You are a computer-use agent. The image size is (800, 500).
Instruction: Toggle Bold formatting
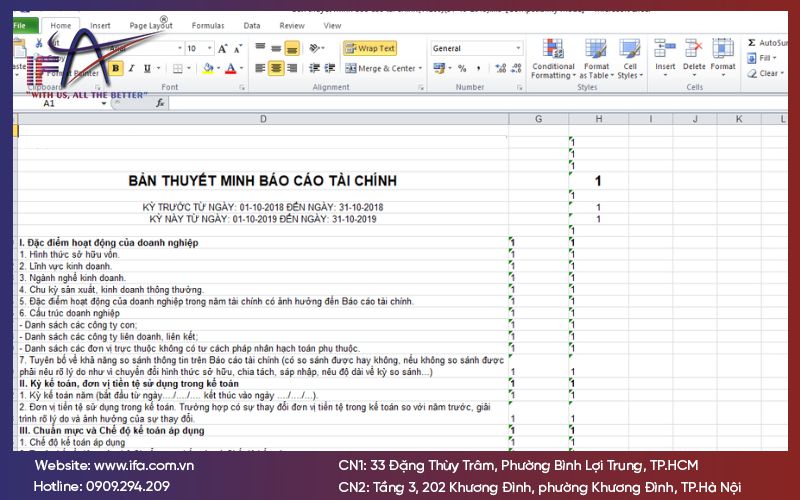(x=116, y=68)
